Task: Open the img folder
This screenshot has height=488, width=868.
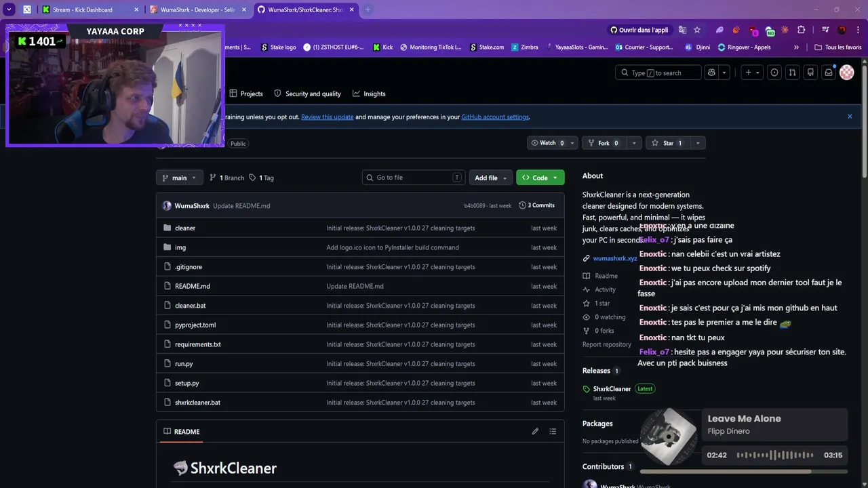Action: (x=180, y=247)
